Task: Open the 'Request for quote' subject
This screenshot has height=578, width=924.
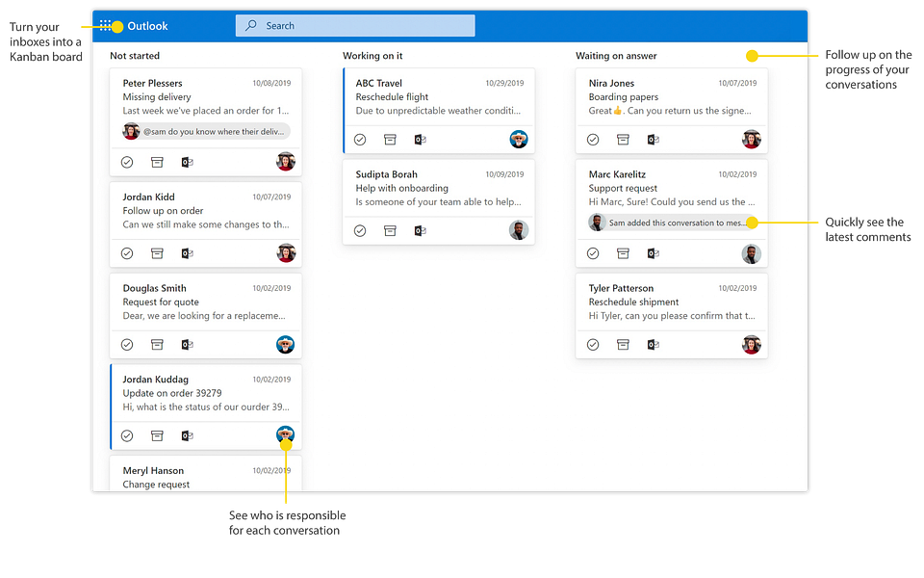Action: pos(161,302)
